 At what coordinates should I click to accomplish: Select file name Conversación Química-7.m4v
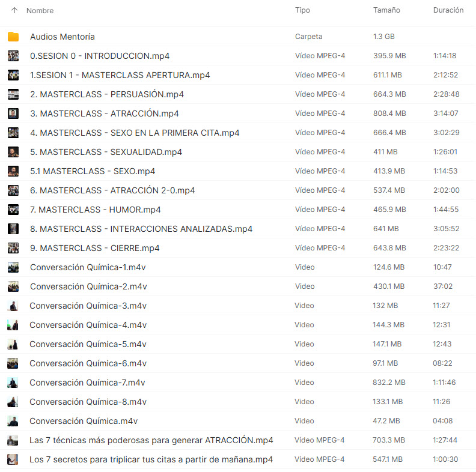click(87, 383)
